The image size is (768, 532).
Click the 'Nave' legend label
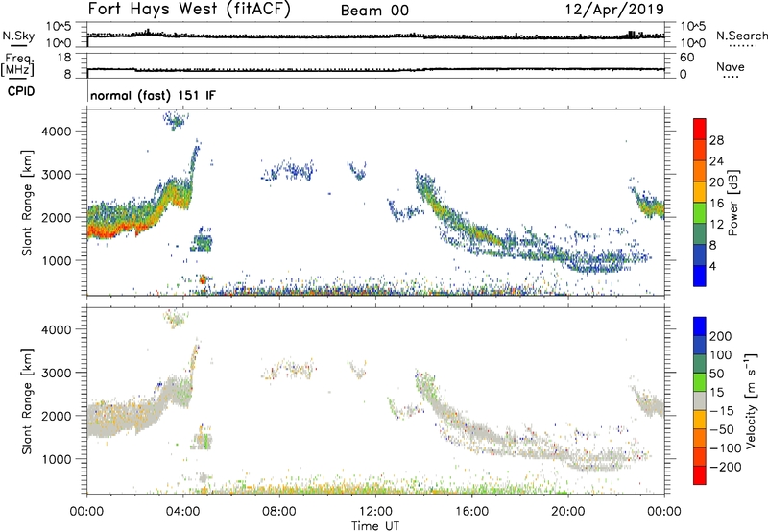pyautogui.click(x=731, y=66)
